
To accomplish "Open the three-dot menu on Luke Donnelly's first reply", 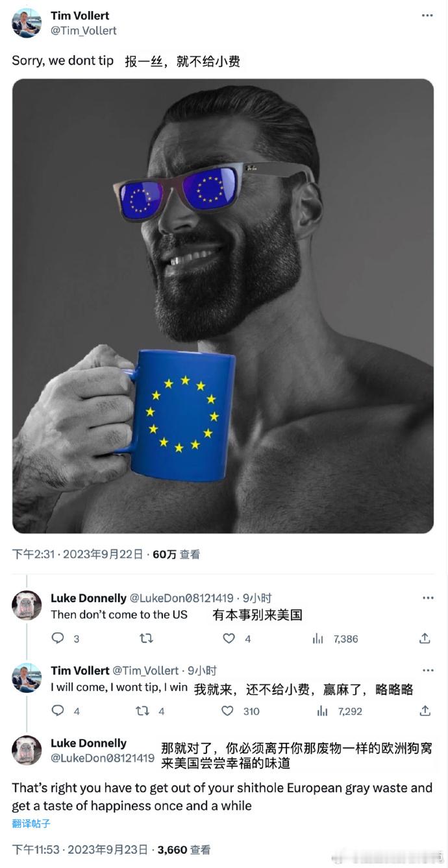I will (x=428, y=598).
